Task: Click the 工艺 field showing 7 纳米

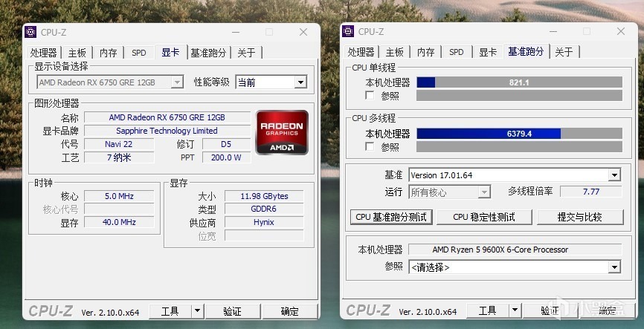Action: [119, 157]
